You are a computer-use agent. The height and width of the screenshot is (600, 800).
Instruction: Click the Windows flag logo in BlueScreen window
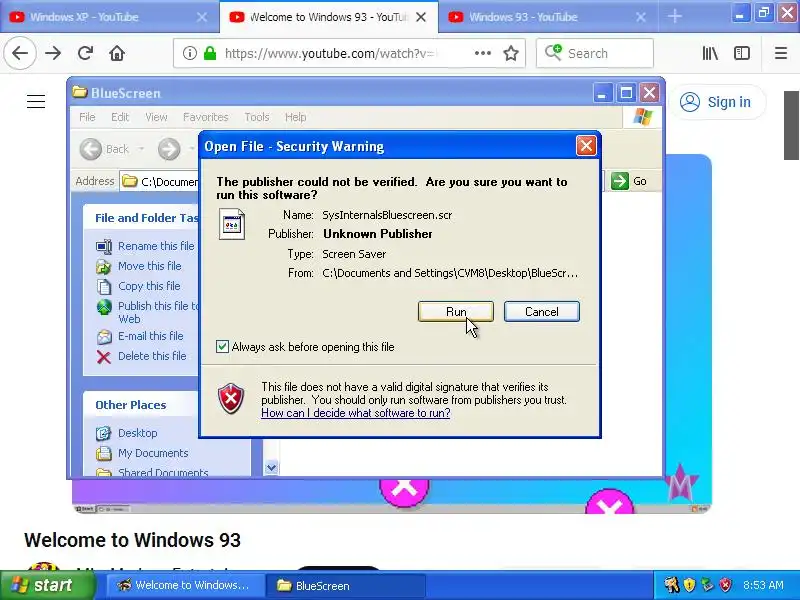tap(642, 117)
